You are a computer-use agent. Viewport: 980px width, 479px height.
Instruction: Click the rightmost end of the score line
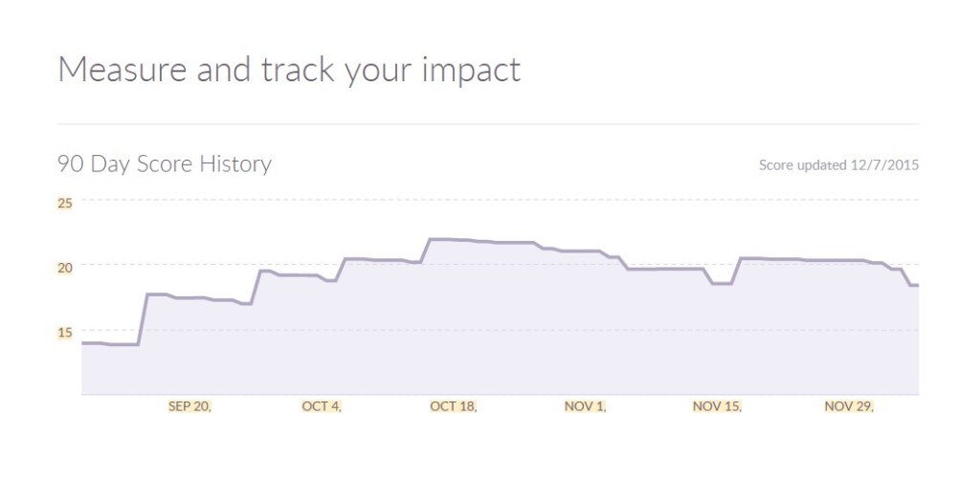coord(917,285)
